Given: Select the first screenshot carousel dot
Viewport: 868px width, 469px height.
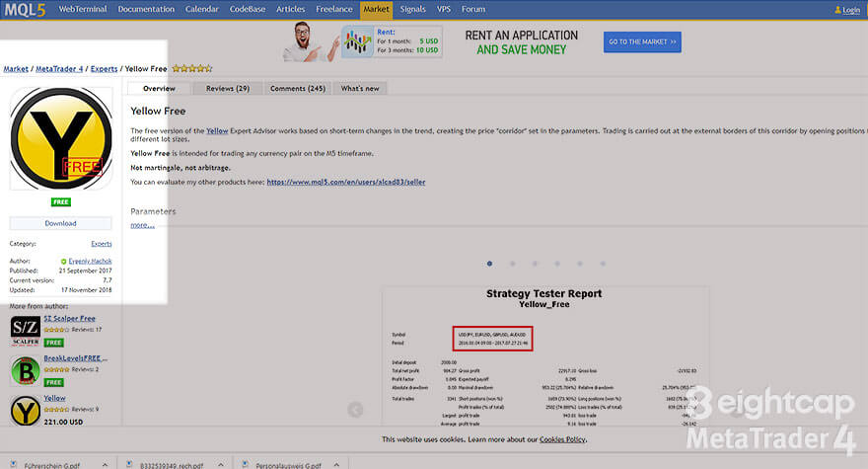Looking at the screenshot, I should (x=489, y=264).
